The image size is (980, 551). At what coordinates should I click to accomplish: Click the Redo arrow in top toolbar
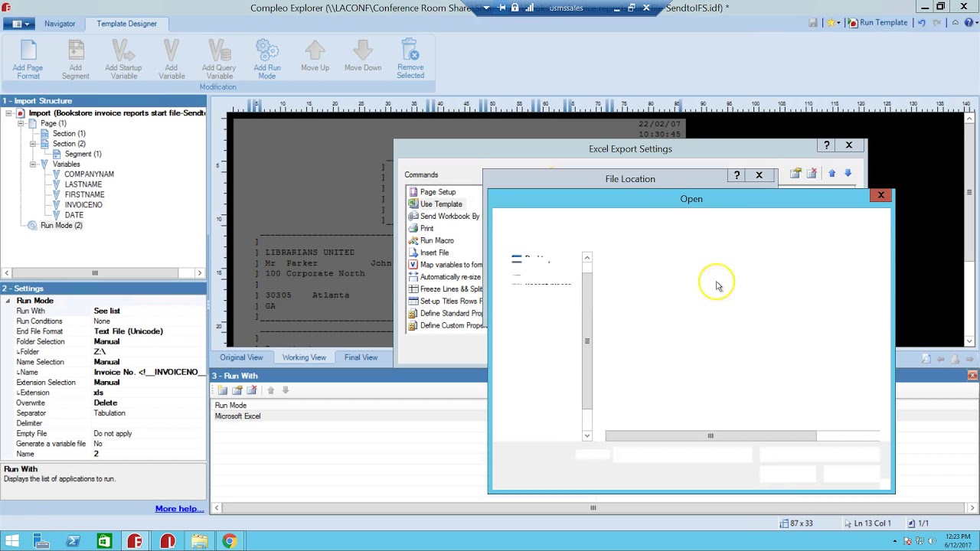937,23
